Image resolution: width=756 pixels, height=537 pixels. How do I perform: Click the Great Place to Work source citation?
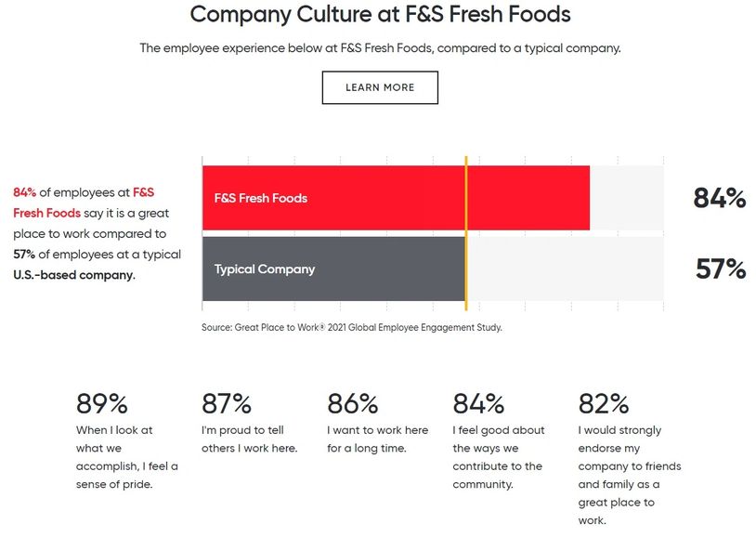pyautogui.click(x=351, y=327)
